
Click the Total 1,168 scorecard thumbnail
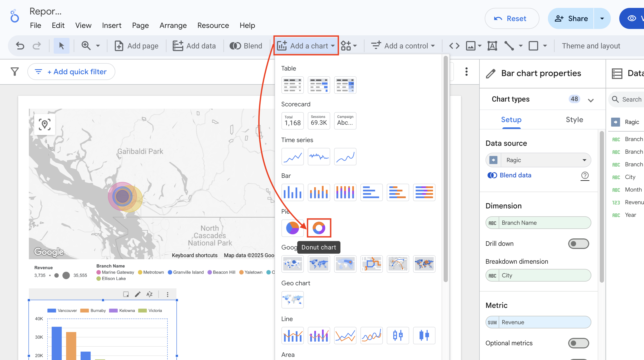[x=293, y=121]
